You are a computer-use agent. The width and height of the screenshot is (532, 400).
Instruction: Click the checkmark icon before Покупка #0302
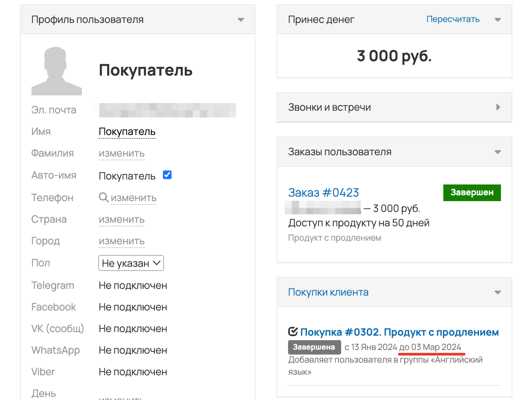click(293, 332)
